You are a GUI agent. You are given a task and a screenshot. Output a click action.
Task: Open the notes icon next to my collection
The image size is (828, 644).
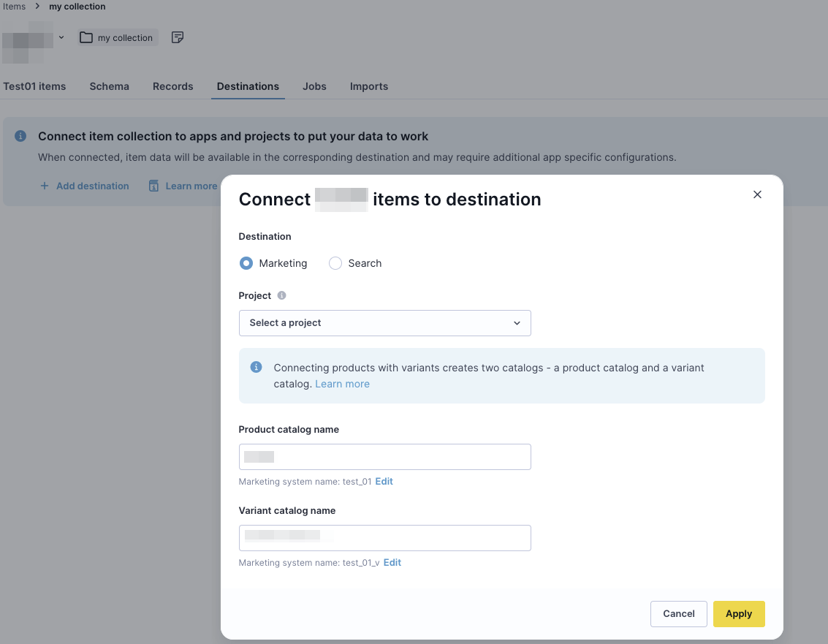[x=178, y=37]
